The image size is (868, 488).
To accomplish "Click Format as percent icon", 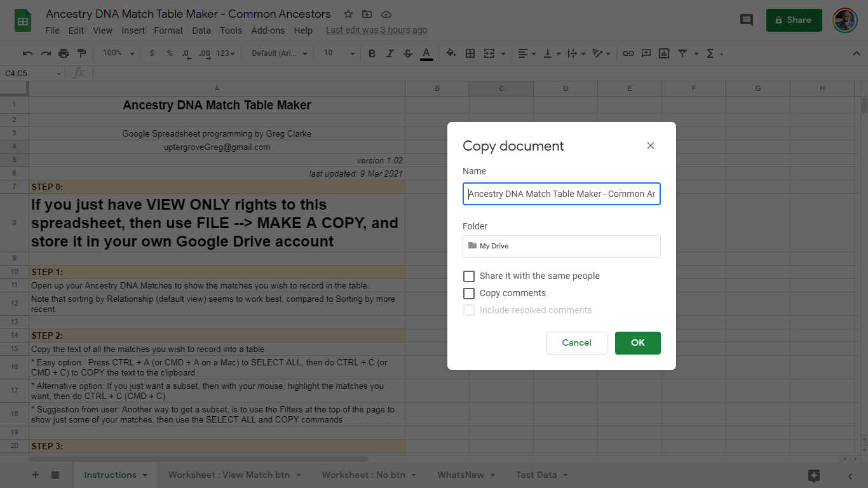I will (x=170, y=53).
